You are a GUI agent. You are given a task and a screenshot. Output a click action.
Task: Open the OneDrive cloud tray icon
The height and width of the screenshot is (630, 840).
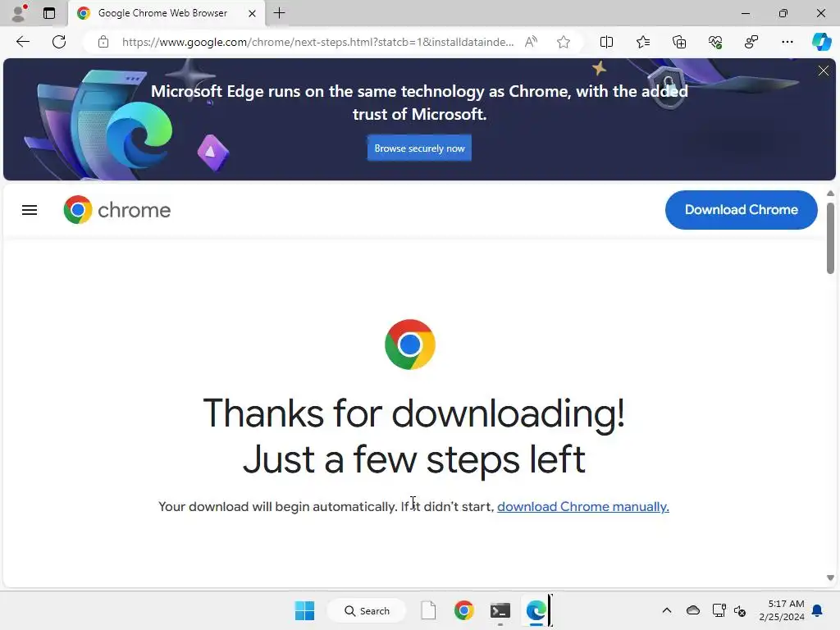click(692, 610)
